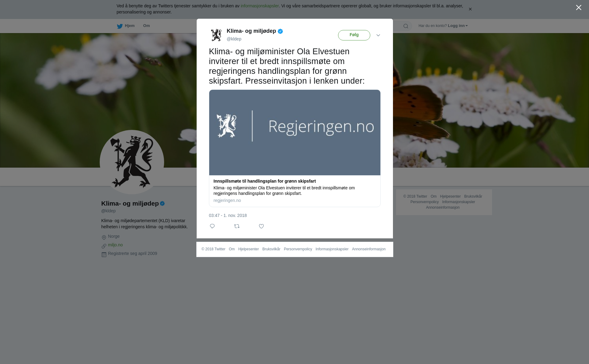Dismiss the cookie notice with small x
The width and height of the screenshot is (589, 364).
click(470, 9)
